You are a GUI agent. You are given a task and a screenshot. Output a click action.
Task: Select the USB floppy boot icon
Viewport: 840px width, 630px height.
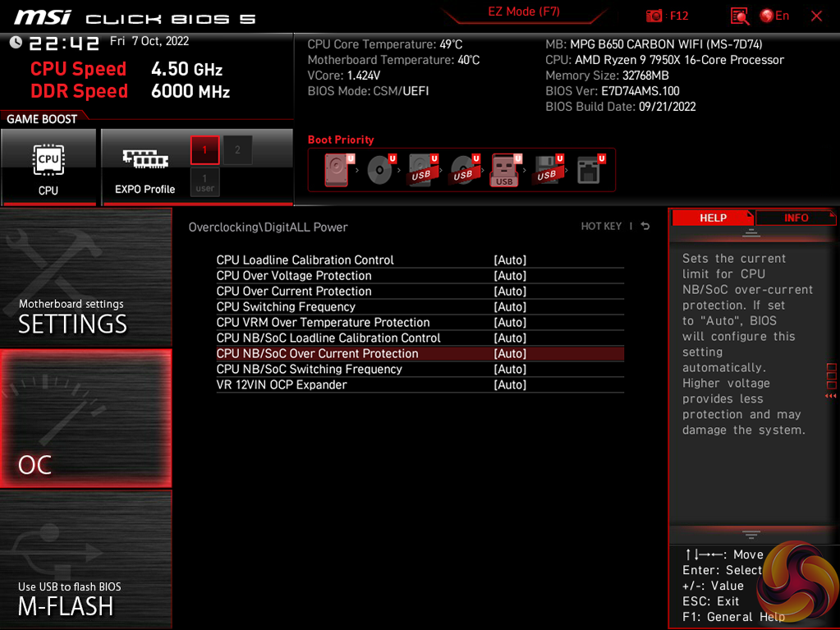(548, 170)
